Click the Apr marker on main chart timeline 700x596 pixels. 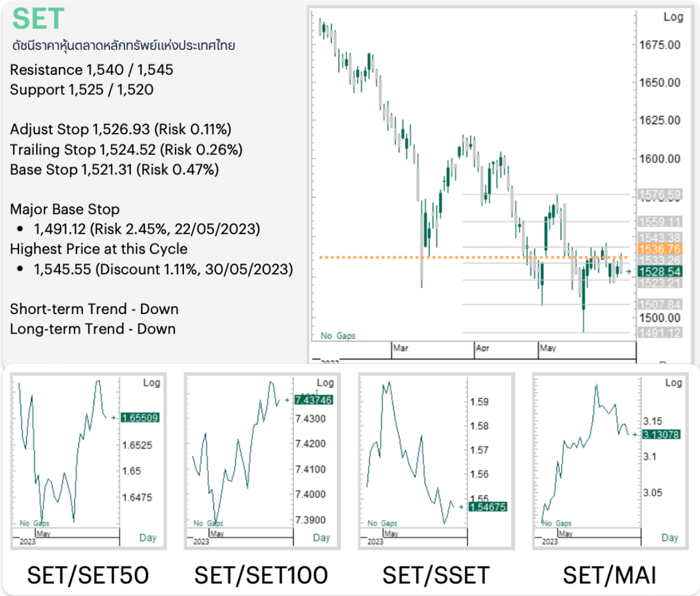pyautogui.click(x=482, y=348)
